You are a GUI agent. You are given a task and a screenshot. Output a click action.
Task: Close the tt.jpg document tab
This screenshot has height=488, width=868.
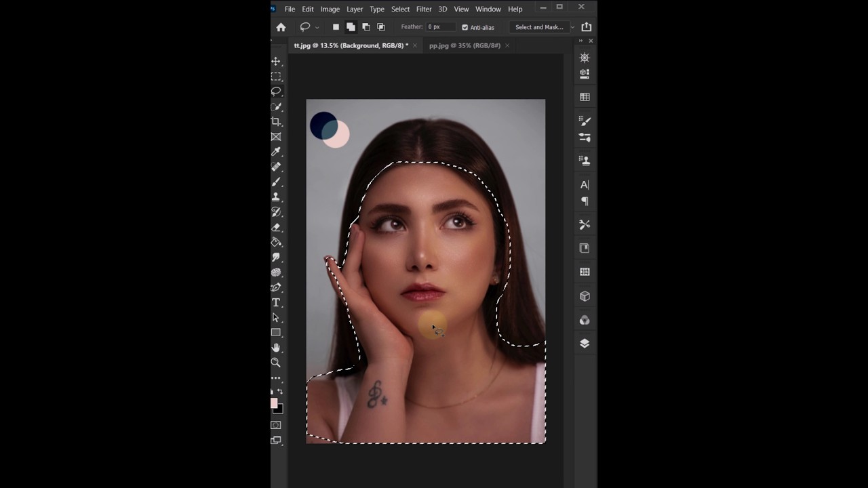415,45
